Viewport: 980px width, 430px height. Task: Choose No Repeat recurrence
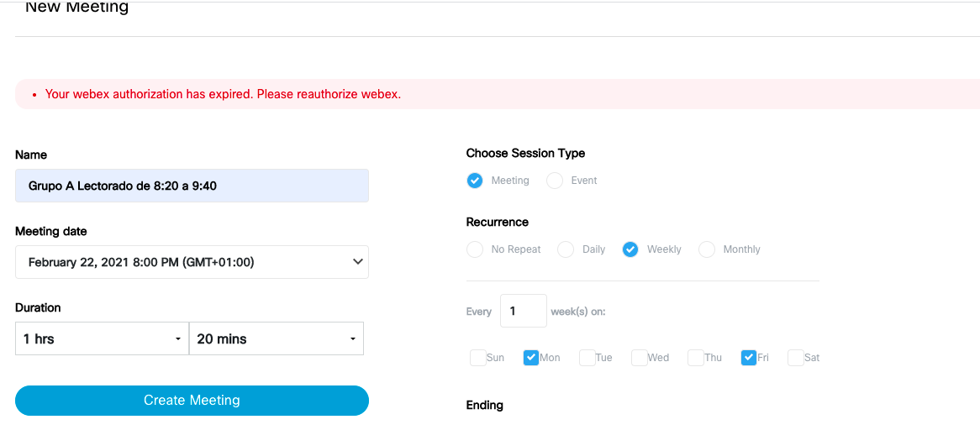point(475,249)
